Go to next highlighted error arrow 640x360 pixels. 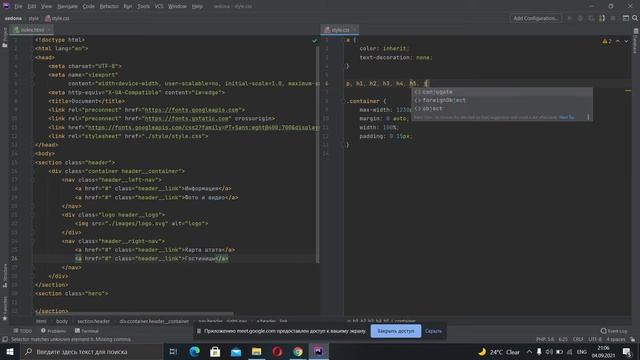point(626,41)
